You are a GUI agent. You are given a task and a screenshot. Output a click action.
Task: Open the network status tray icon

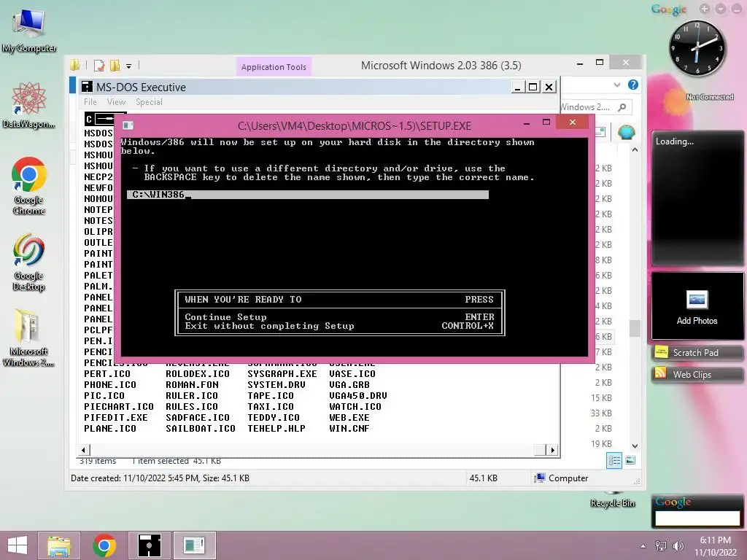[x=661, y=546]
